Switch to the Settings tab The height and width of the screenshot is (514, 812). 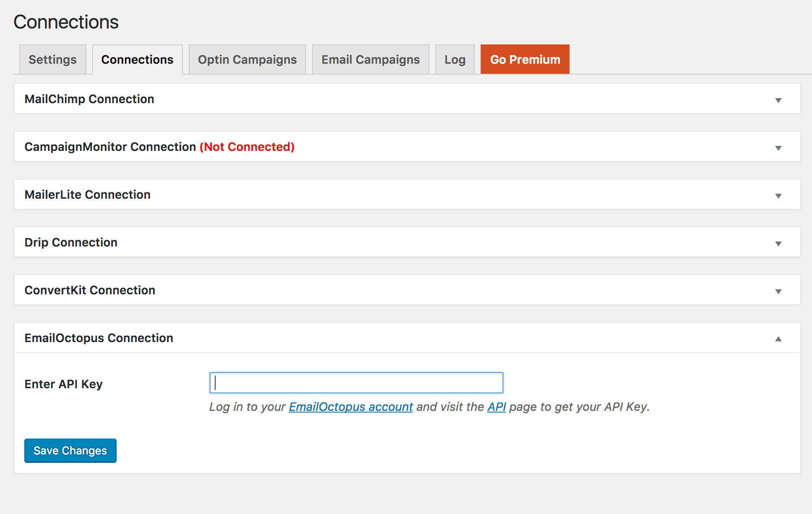52,60
